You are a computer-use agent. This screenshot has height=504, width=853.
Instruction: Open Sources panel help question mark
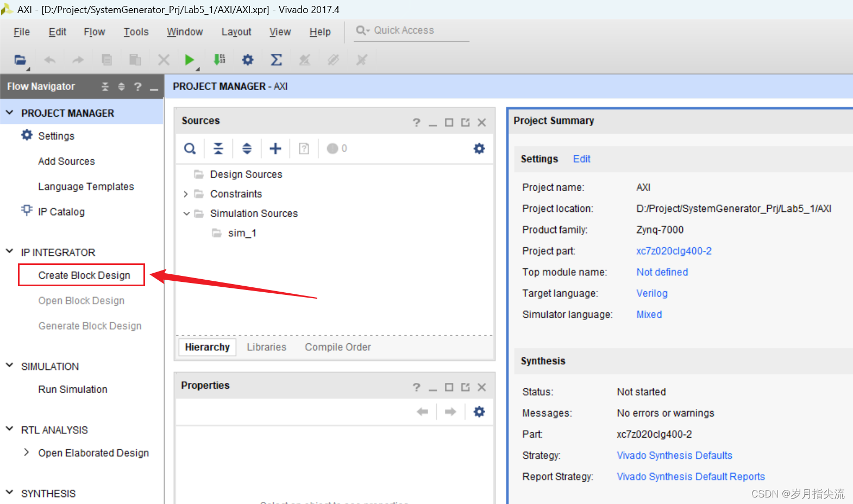point(417,123)
